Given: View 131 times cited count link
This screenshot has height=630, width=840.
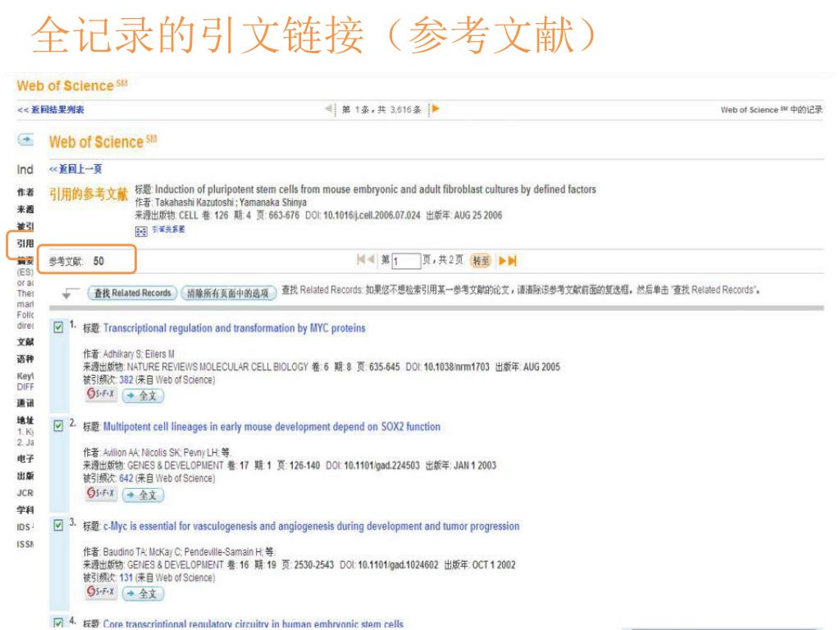Looking at the screenshot, I should (126, 577).
